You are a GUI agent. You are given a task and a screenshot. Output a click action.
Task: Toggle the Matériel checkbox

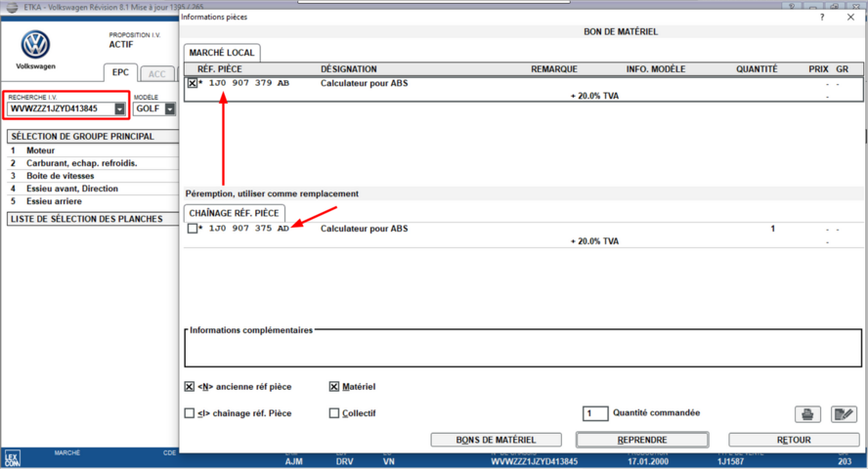[x=333, y=387]
